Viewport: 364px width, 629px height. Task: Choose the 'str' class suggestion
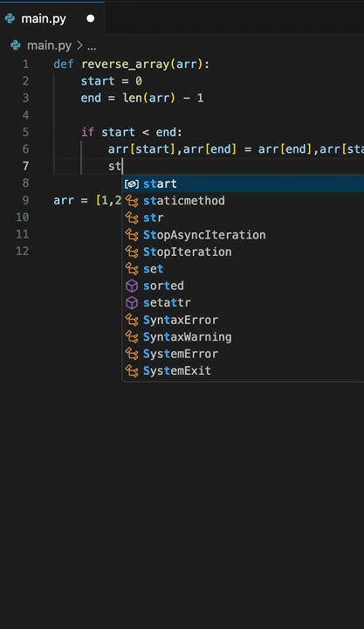coord(243,218)
